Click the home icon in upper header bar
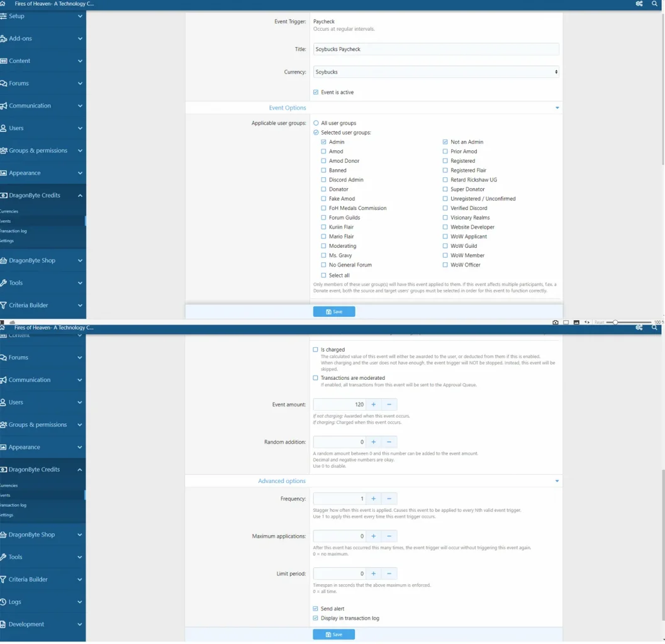The height and width of the screenshot is (644, 665). [3, 3]
